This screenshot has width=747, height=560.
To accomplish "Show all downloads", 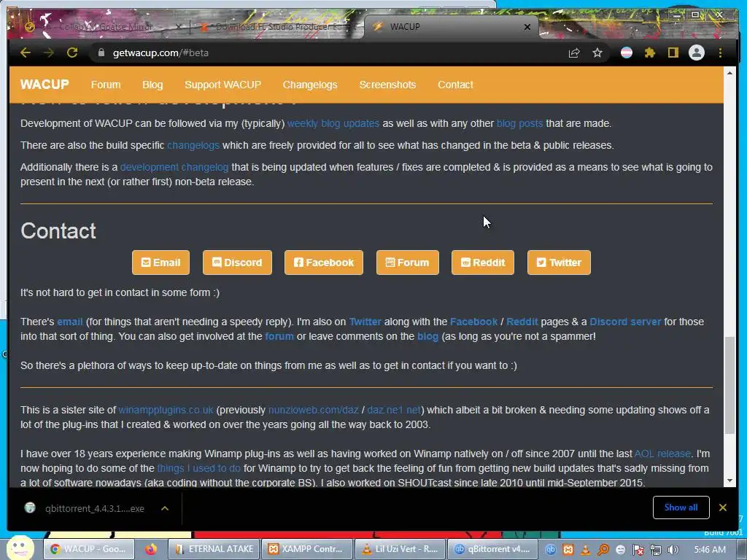I will tap(681, 507).
